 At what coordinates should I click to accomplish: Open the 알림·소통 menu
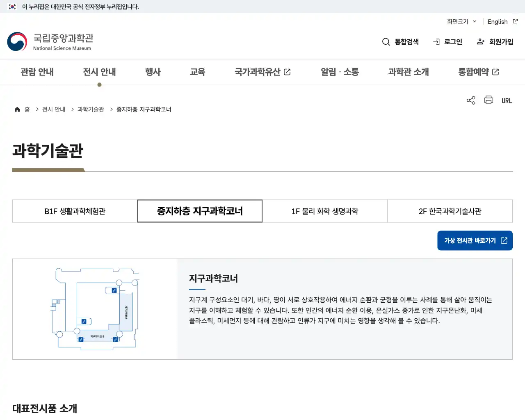(340, 72)
